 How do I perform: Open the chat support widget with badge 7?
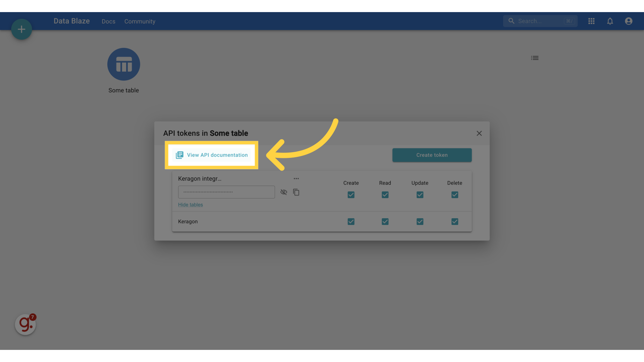pos(25,324)
